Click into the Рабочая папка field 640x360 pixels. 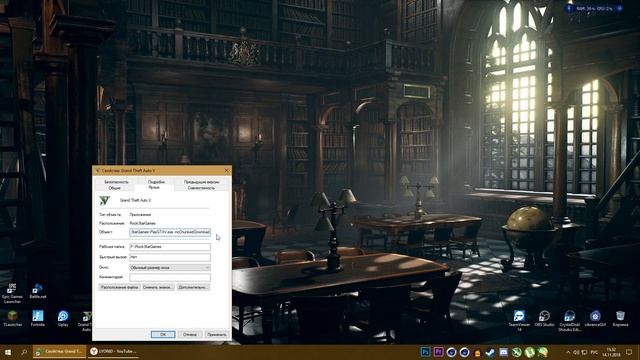pyautogui.click(x=170, y=247)
